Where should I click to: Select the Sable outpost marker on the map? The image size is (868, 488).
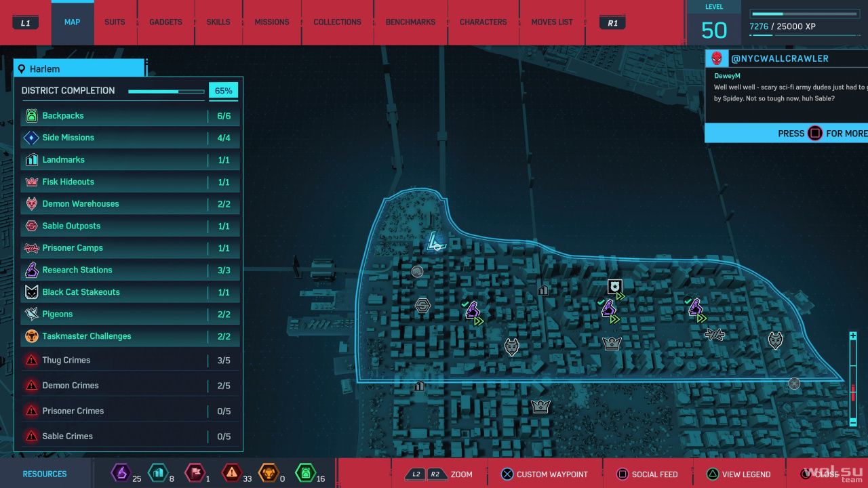tap(422, 306)
